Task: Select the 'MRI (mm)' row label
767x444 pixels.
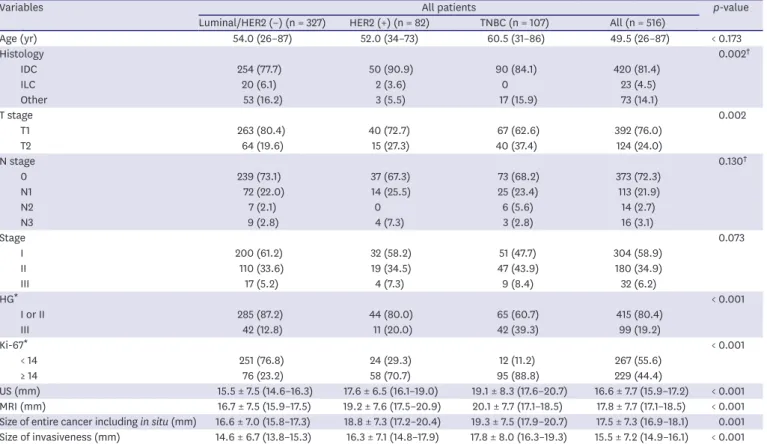Action: (x=23, y=406)
